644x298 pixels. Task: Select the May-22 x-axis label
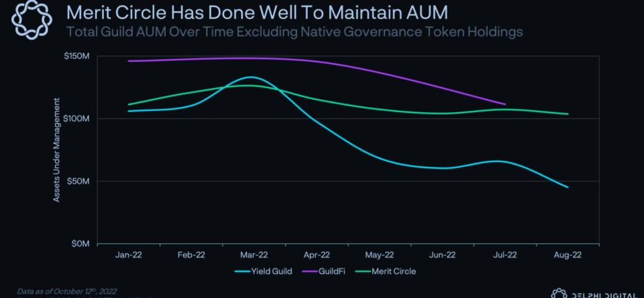(380, 254)
